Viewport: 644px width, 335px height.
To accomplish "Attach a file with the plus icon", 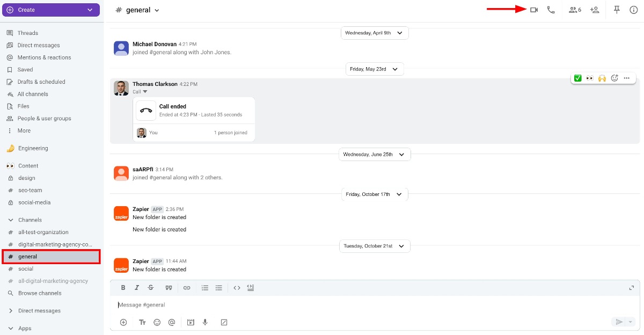I will point(123,322).
